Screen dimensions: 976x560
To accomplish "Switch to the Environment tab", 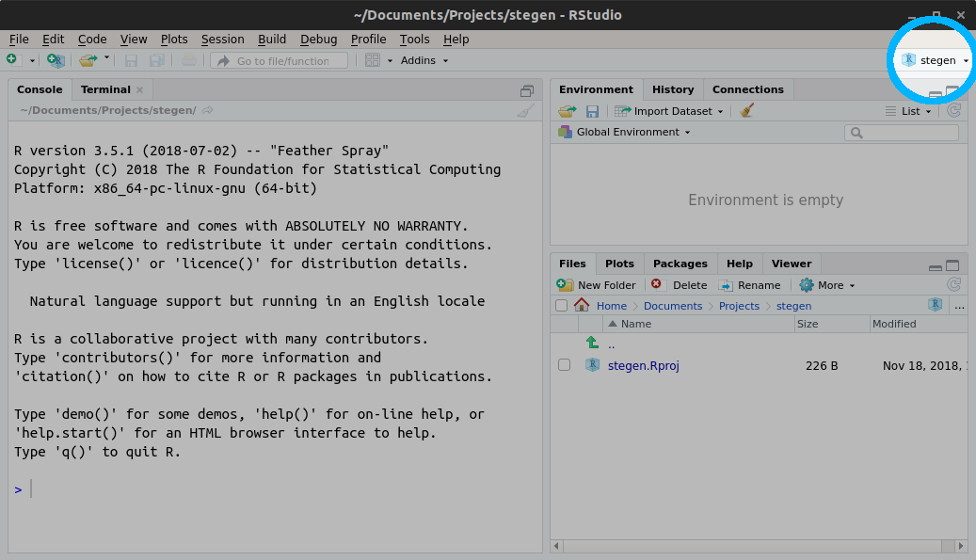I will pyautogui.click(x=596, y=89).
